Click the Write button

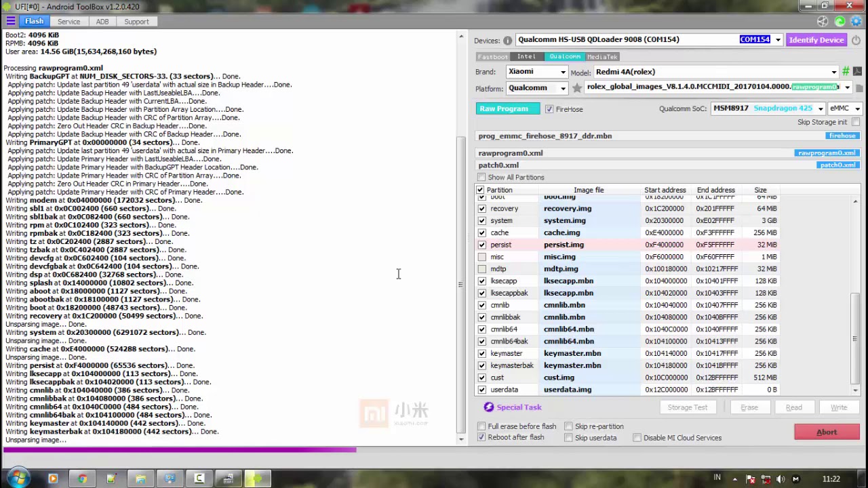(839, 407)
